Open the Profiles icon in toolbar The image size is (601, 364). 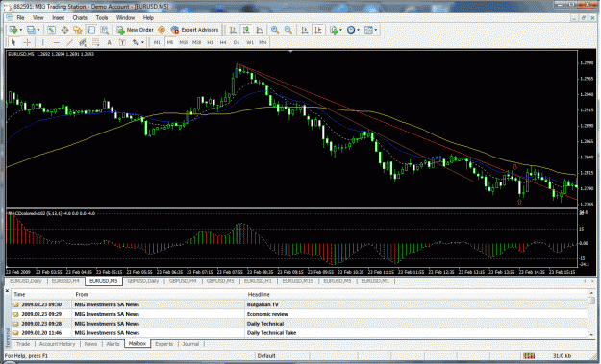coord(31,30)
